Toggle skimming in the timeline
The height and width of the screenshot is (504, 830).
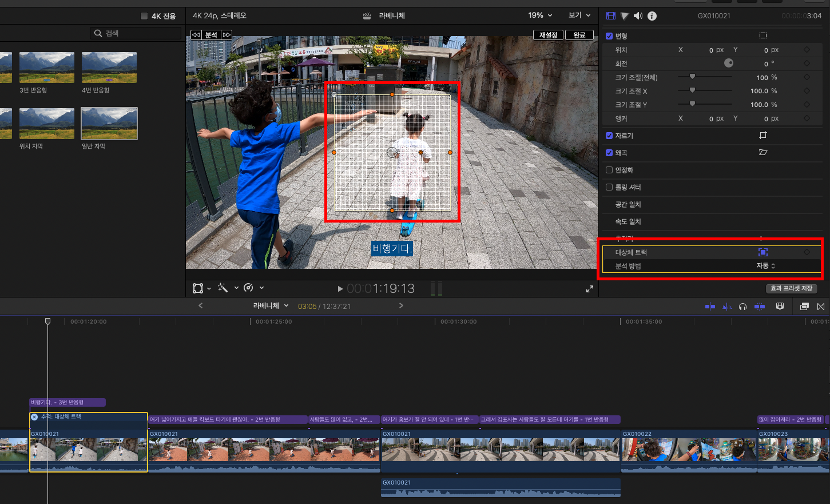pyautogui.click(x=710, y=307)
